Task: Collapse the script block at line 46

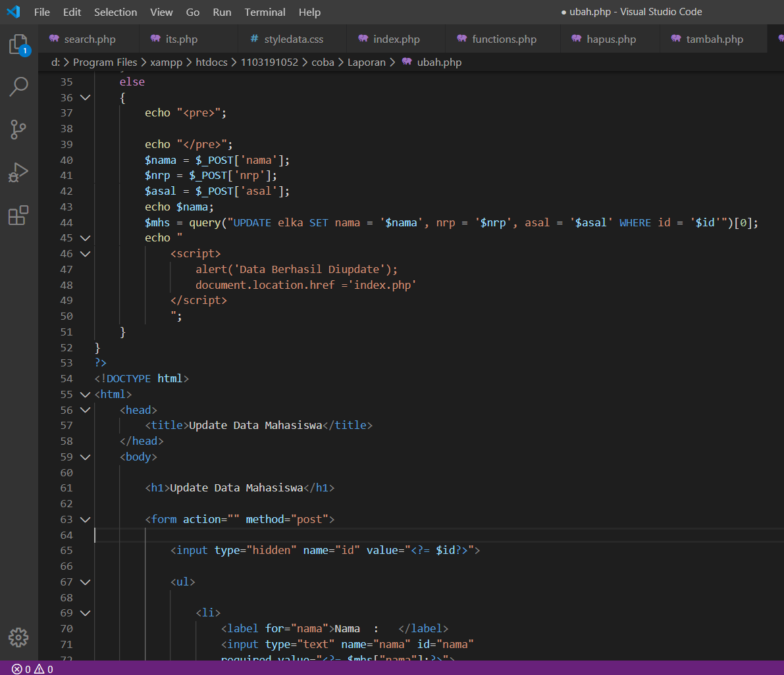Action: point(86,254)
